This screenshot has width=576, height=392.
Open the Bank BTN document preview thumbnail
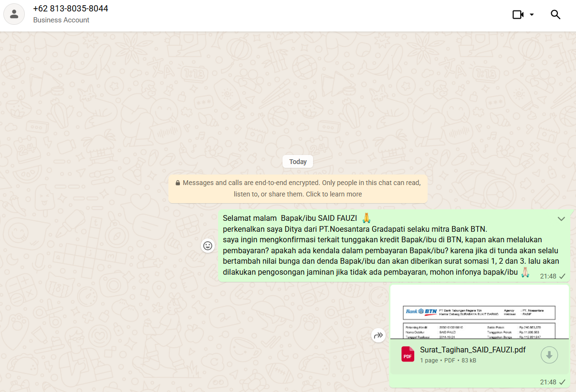coord(479,313)
